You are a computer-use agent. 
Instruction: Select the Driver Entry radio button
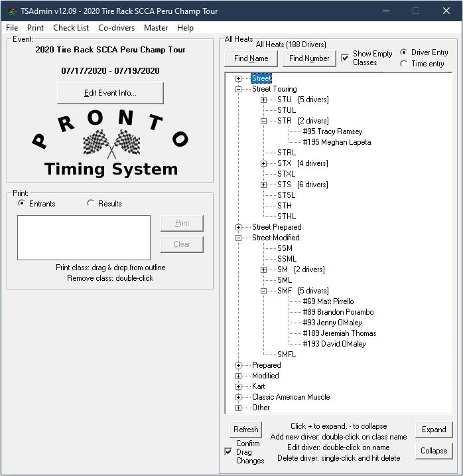[403, 52]
